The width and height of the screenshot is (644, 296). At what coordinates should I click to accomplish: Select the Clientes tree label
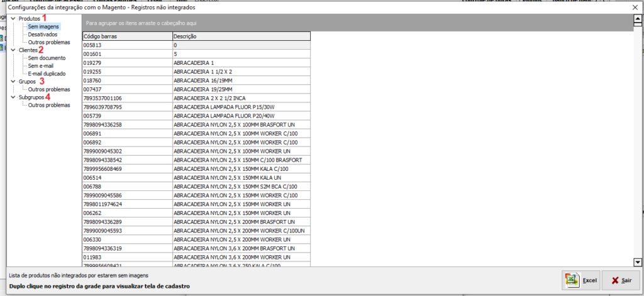click(x=28, y=50)
